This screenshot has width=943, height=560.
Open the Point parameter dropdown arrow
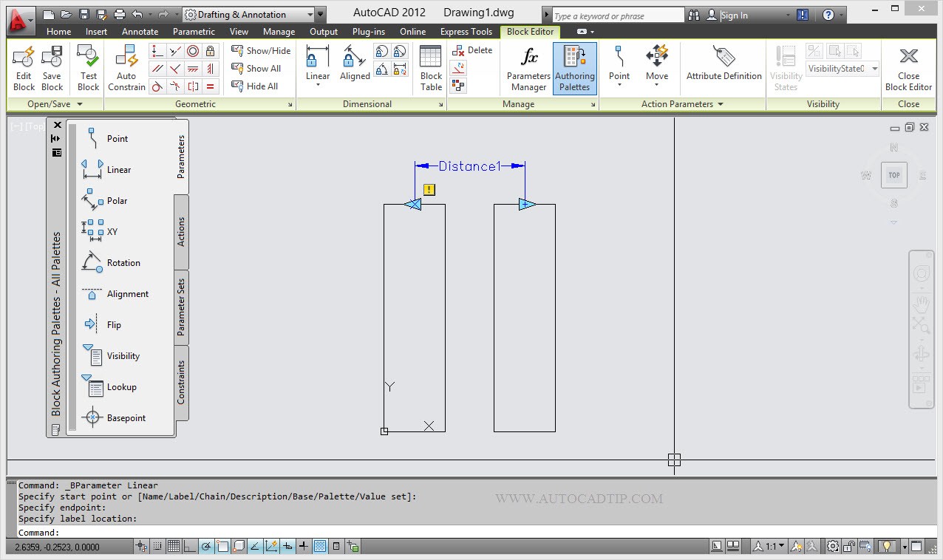619,85
